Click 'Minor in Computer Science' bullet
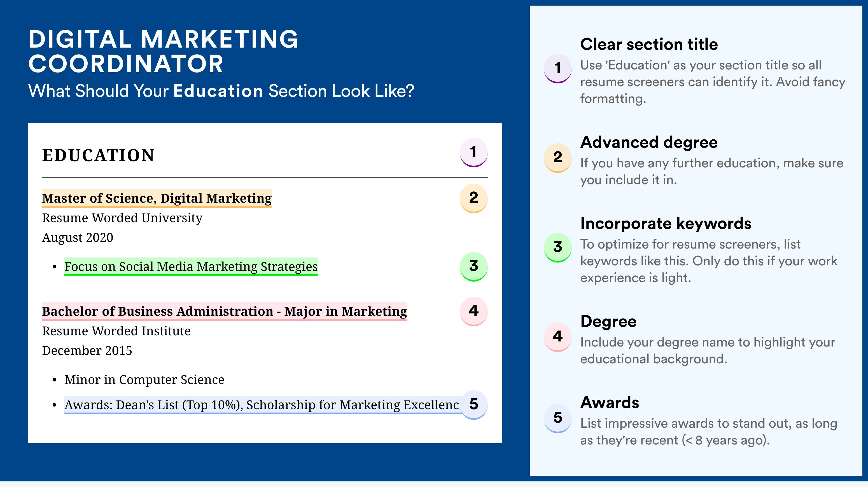Image resolution: width=868 pixels, height=487 pixels. point(144,380)
